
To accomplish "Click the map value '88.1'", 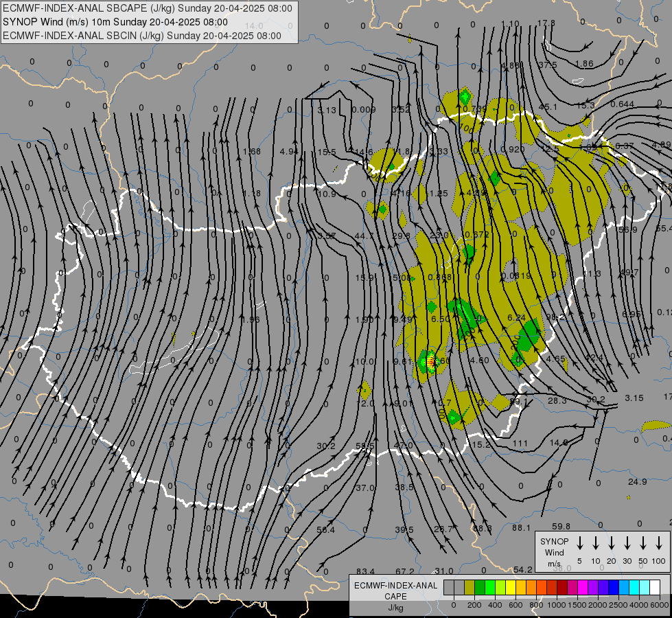I will [x=521, y=527].
